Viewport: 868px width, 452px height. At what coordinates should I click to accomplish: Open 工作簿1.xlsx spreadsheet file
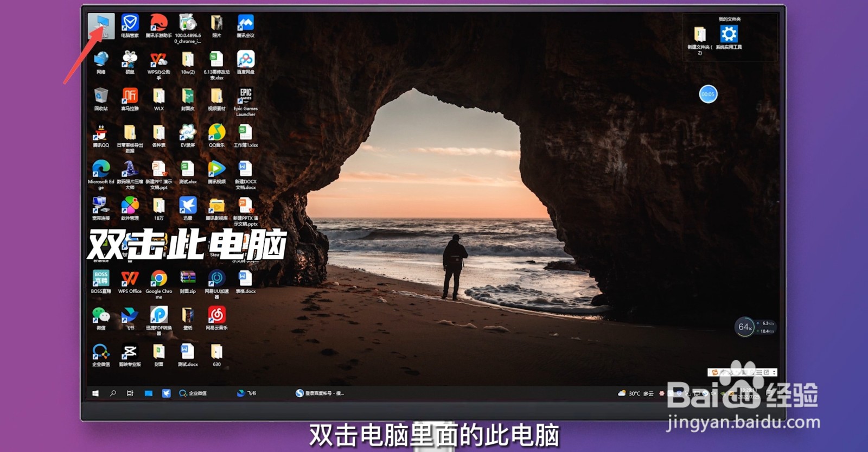coord(245,136)
